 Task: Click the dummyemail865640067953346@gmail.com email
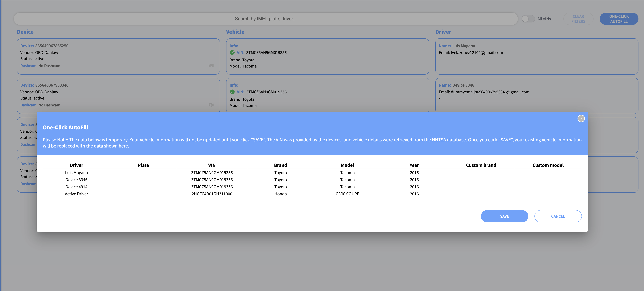tap(490, 92)
